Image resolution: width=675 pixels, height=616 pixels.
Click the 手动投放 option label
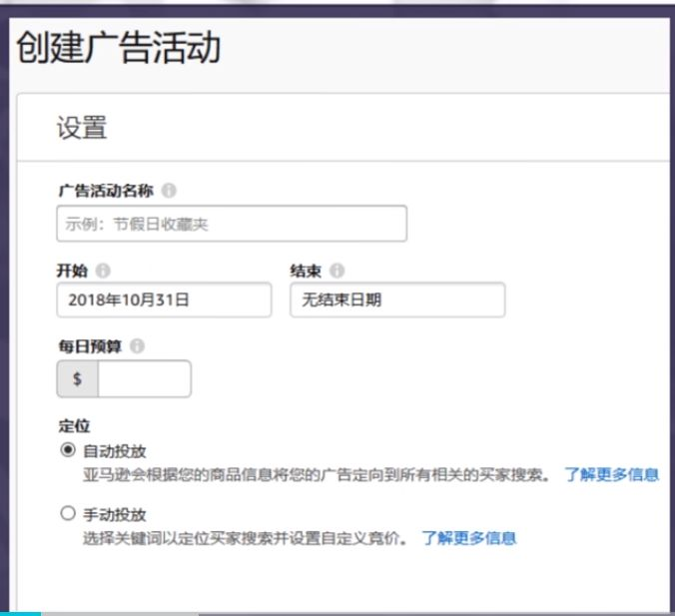(115, 514)
